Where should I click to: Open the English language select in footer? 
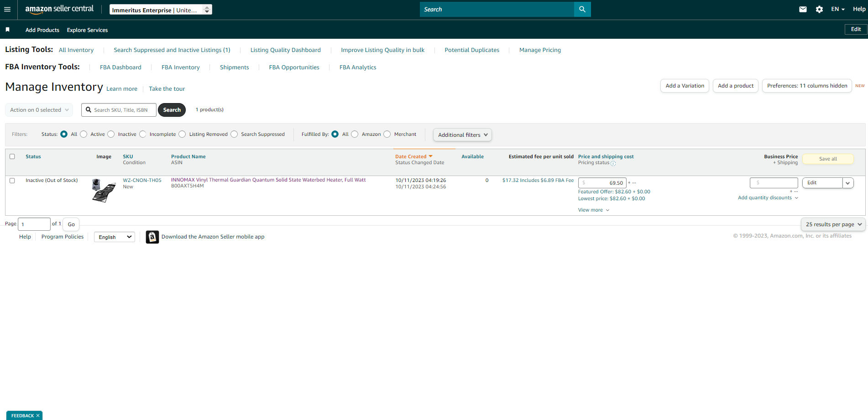(115, 237)
